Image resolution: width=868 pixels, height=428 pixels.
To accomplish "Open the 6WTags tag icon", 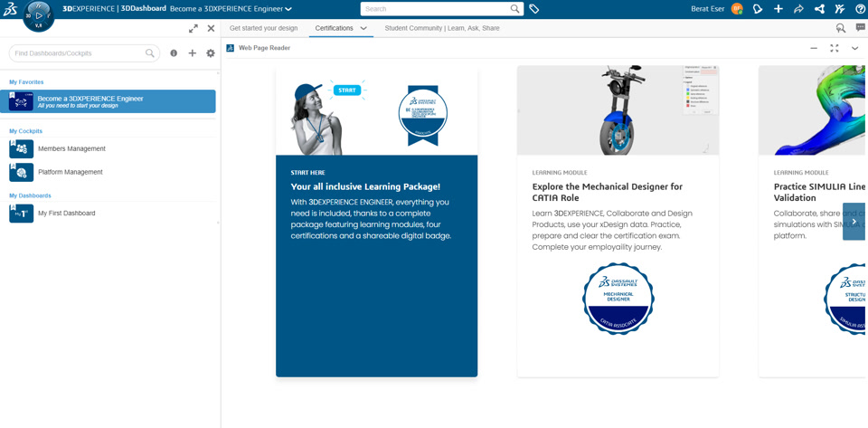I will 533,9.
